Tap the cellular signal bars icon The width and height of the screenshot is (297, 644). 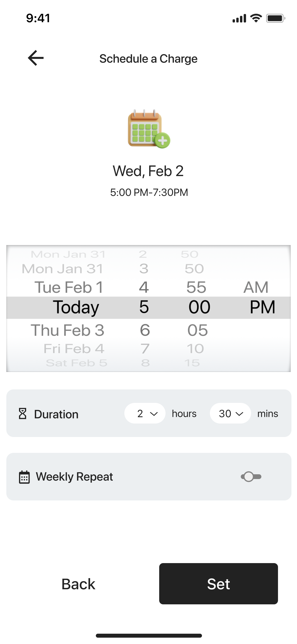[239, 19]
